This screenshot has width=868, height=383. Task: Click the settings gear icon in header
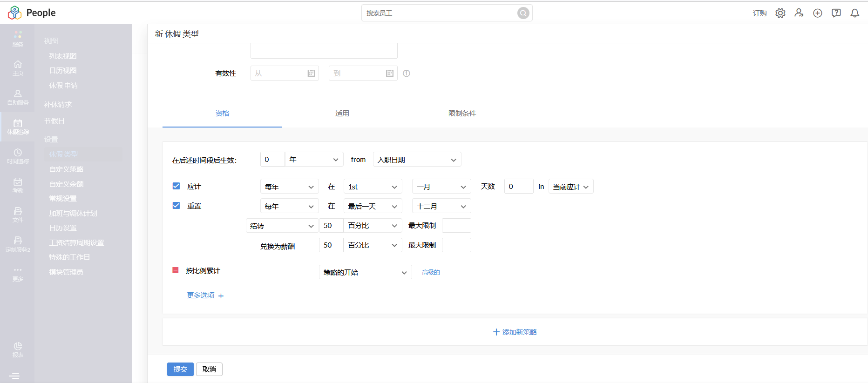(780, 13)
